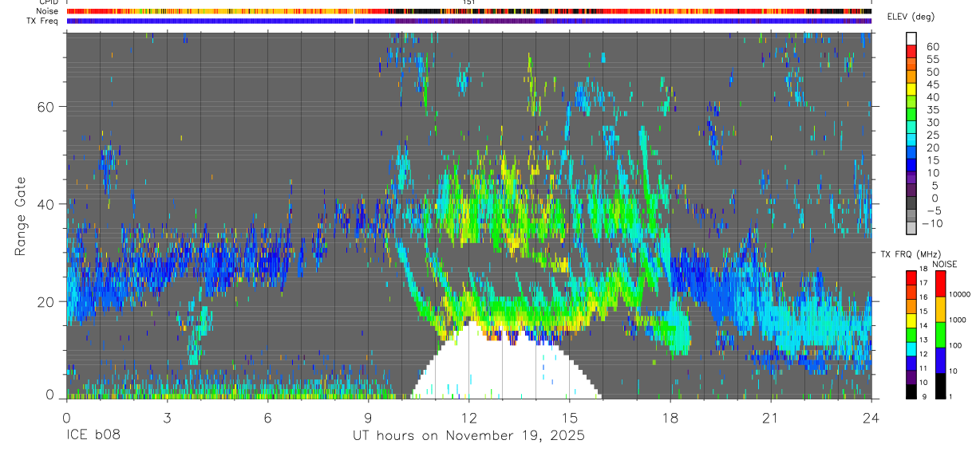Viewport: 980px width, 452px height.
Task: Select the cyan segment of the ELEV color bar
Action: (911, 140)
